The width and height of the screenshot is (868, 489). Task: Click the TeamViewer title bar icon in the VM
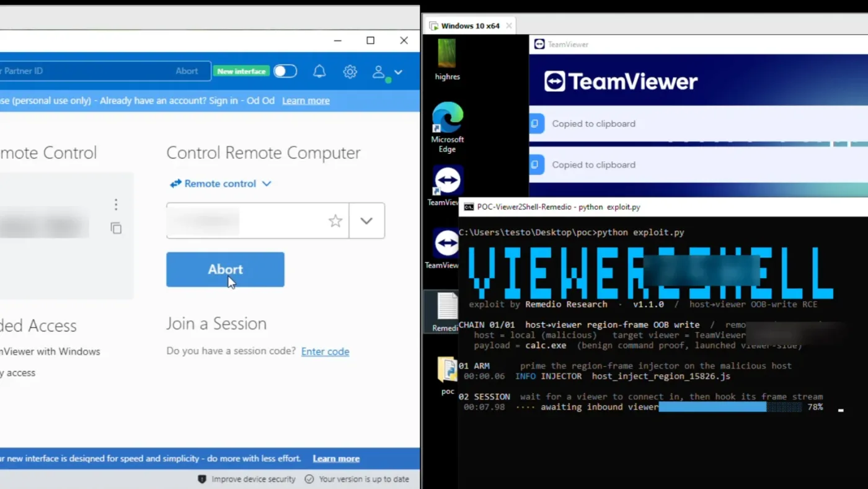539,44
